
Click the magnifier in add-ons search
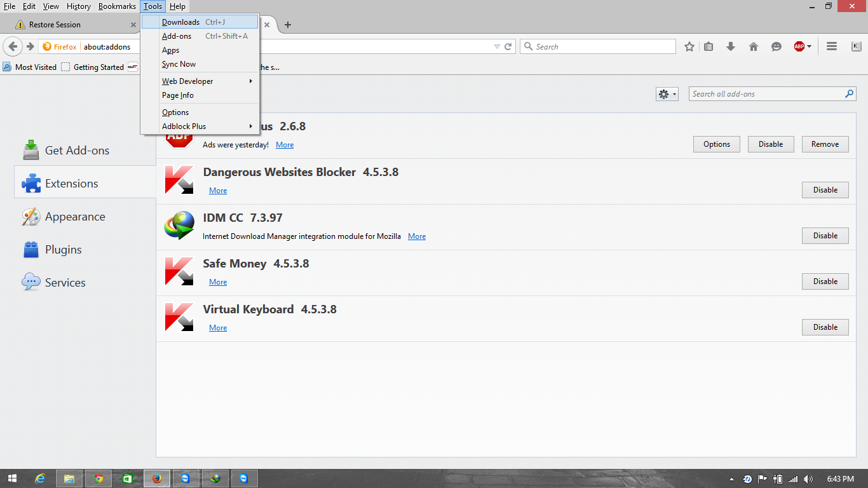click(x=849, y=94)
